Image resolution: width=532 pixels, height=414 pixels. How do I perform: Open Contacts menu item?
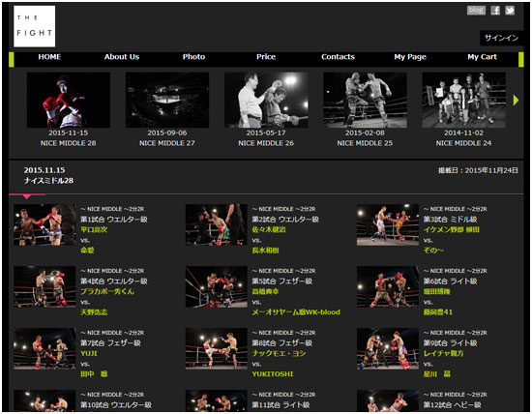pyautogui.click(x=338, y=57)
